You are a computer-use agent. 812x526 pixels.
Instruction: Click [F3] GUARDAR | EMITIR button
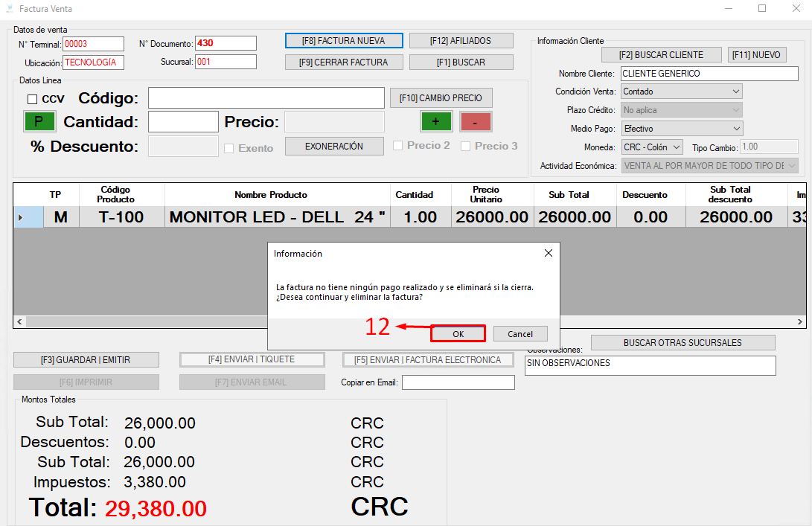click(x=86, y=360)
